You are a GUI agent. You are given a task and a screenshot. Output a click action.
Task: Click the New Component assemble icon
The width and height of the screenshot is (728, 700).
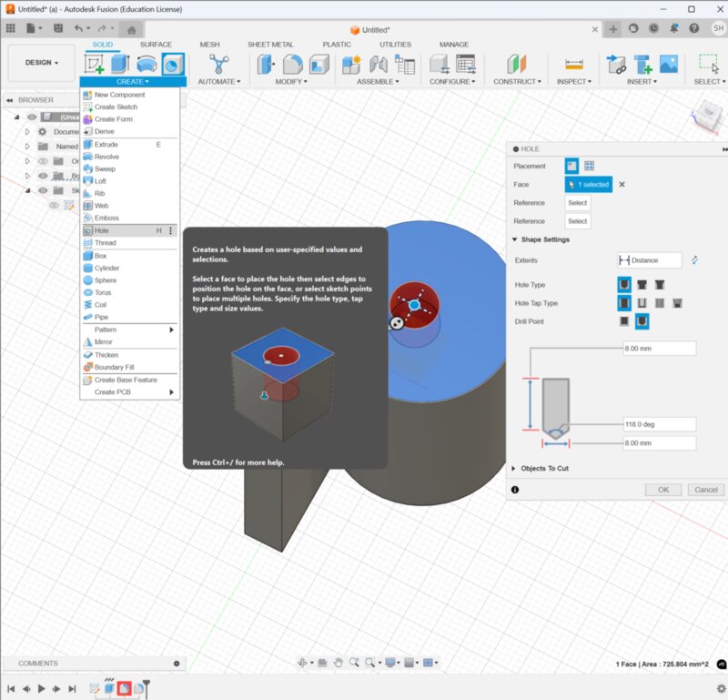pyautogui.click(x=351, y=64)
